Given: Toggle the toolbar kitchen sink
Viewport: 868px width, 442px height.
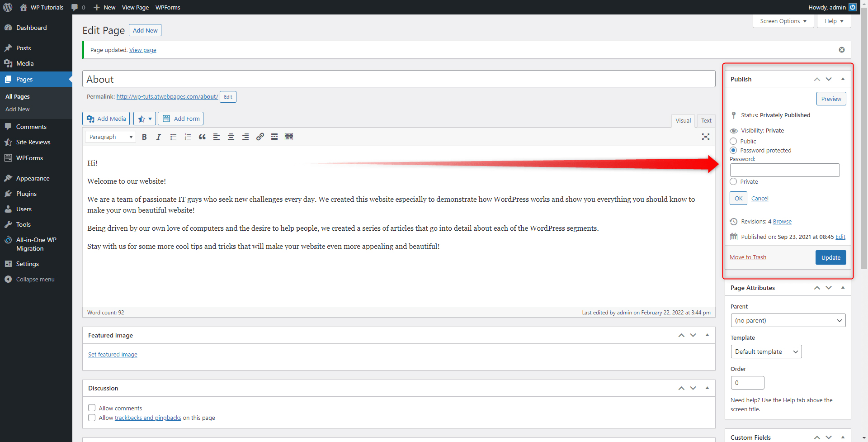Looking at the screenshot, I should pyautogui.click(x=289, y=137).
